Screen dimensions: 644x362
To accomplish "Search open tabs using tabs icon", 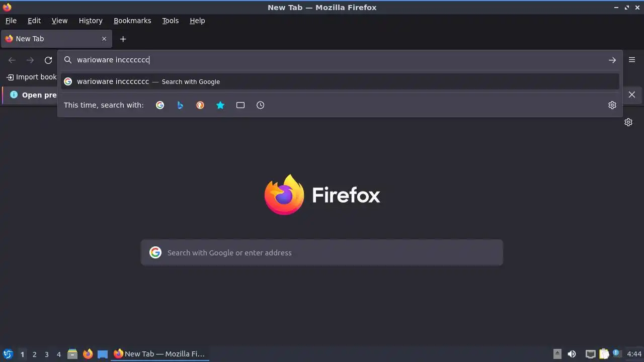I will pos(240,105).
